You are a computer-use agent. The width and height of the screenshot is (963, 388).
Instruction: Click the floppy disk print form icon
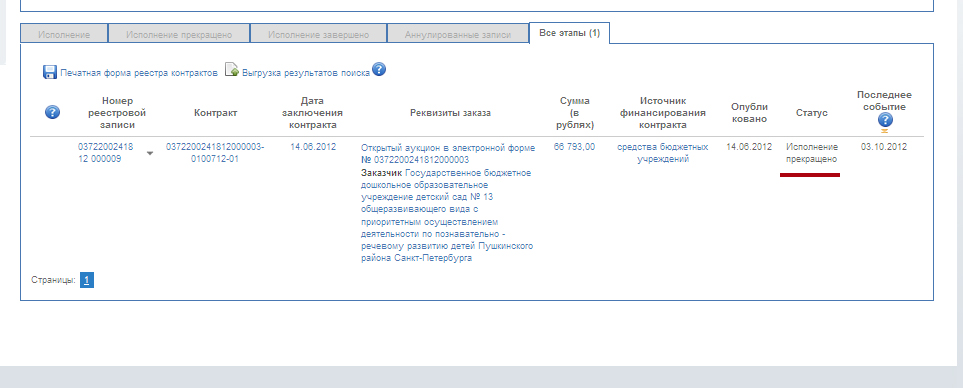(x=50, y=72)
